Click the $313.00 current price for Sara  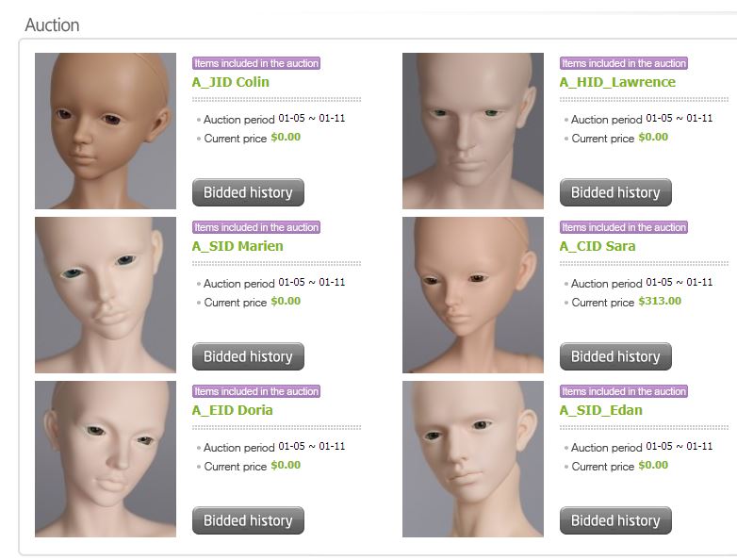[660, 302]
